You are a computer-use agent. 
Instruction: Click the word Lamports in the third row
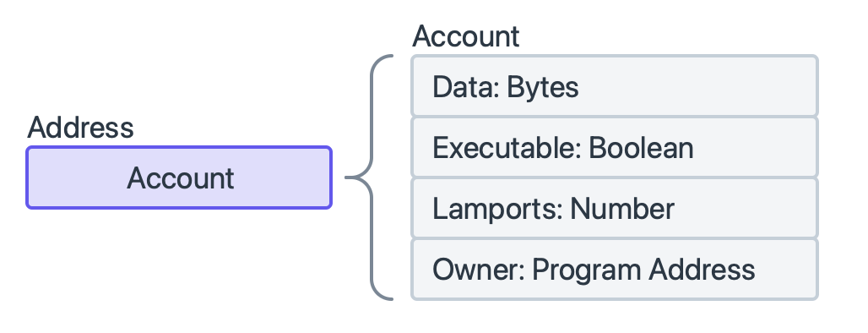[x=495, y=210]
